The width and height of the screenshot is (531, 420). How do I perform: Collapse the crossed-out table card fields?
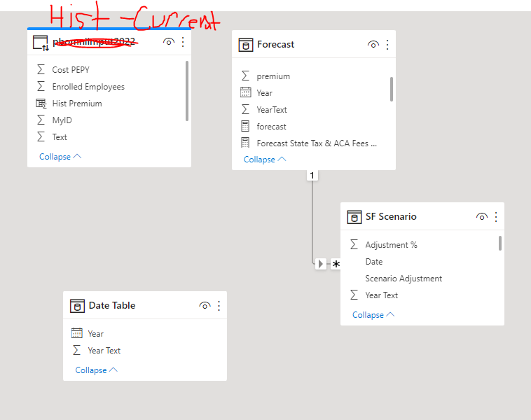60,157
